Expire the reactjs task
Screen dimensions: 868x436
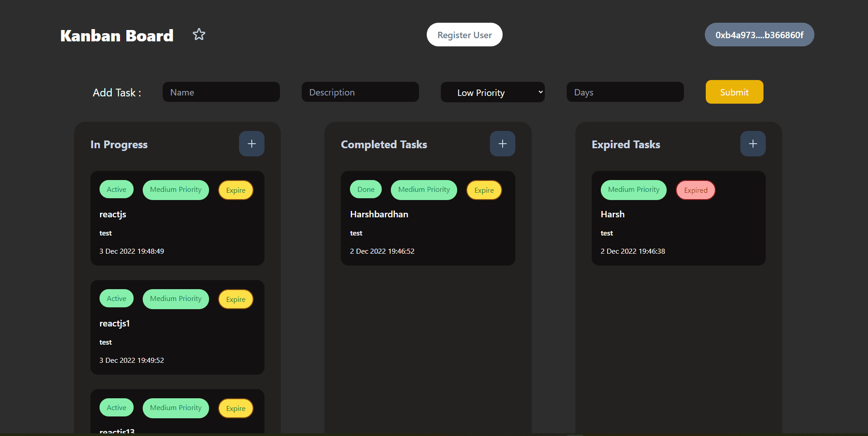tap(236, 190)
